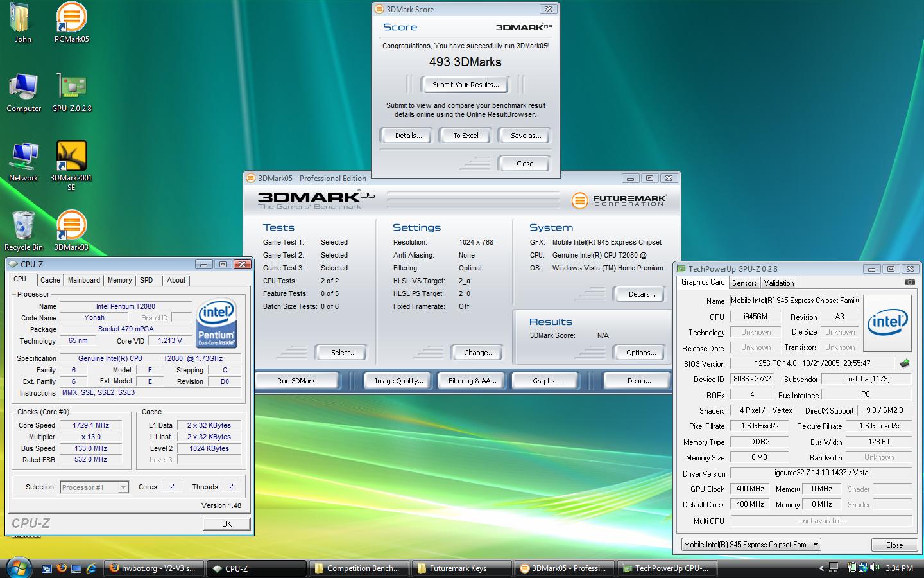Switch to CPU-Z Cache tab
This screenshot has height=578, width=924.
(50, 280)
